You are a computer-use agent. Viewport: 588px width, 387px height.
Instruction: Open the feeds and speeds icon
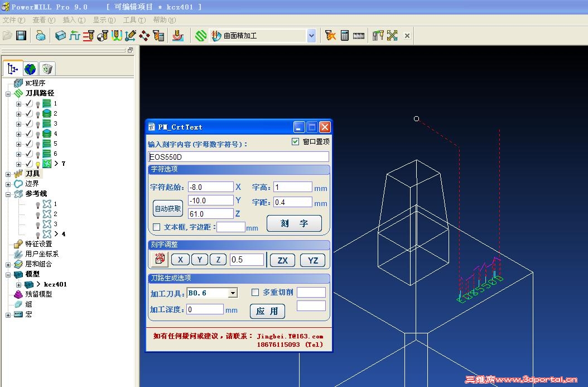[89, 36]
